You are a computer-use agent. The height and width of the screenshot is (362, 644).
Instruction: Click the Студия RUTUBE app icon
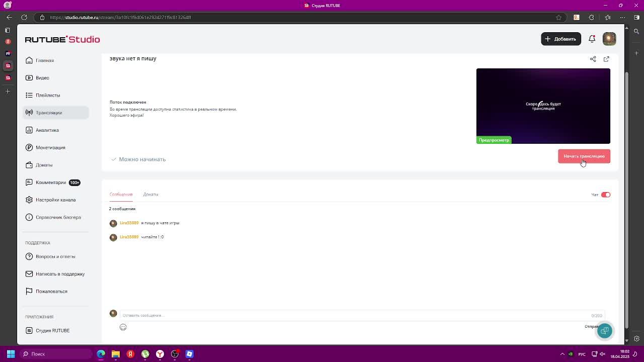[29, 330]
